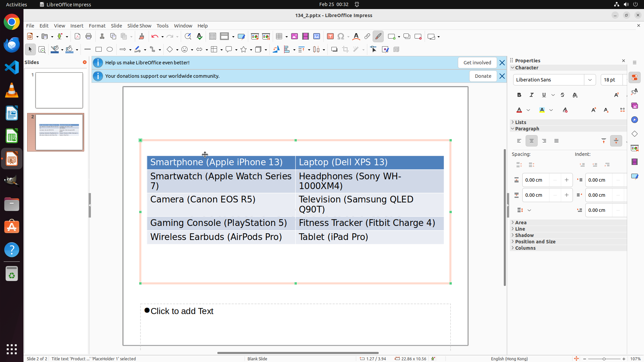
Task: Toggle Bold in Character panel
Action: point(519,95)
